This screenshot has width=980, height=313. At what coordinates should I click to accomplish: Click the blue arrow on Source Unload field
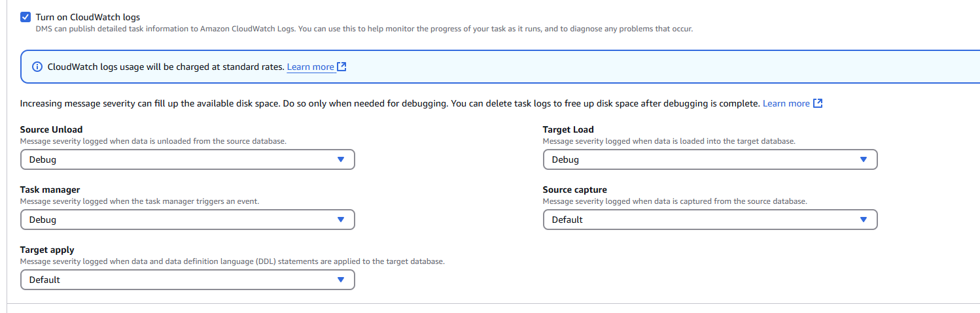(x=340, y=159)
